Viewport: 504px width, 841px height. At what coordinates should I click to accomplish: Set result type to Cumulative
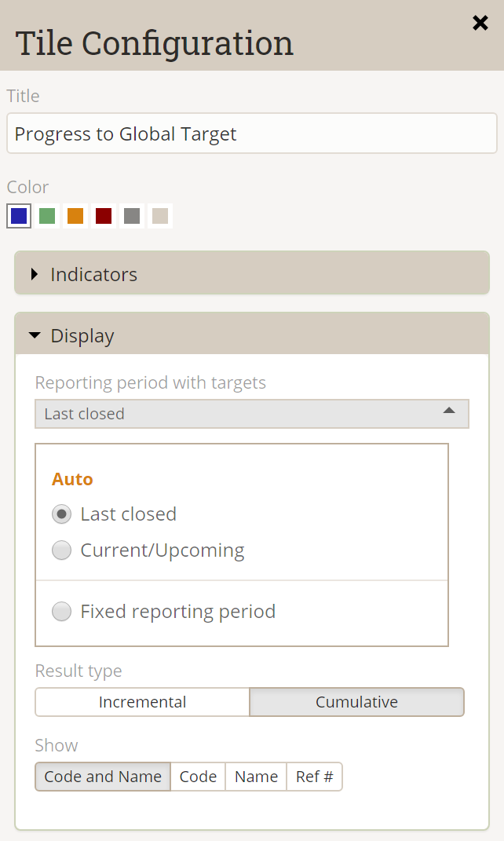(x=356, y=702)
